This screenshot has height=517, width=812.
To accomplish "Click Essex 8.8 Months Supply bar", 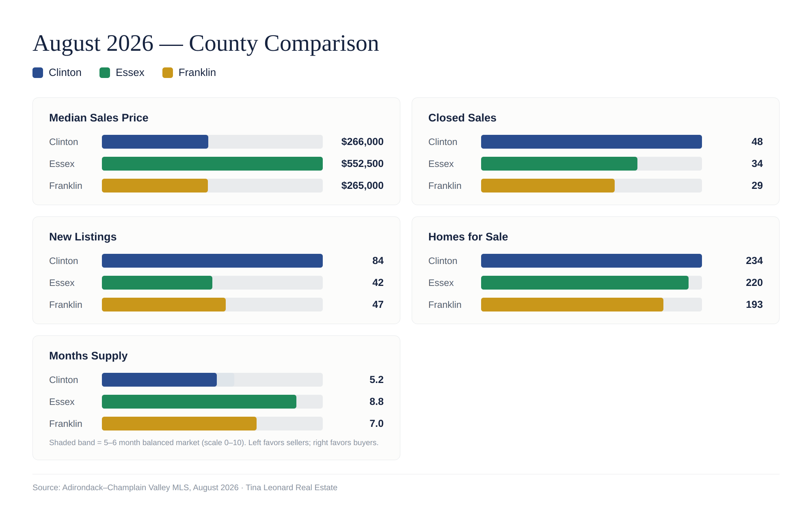I will pos(199,402).
